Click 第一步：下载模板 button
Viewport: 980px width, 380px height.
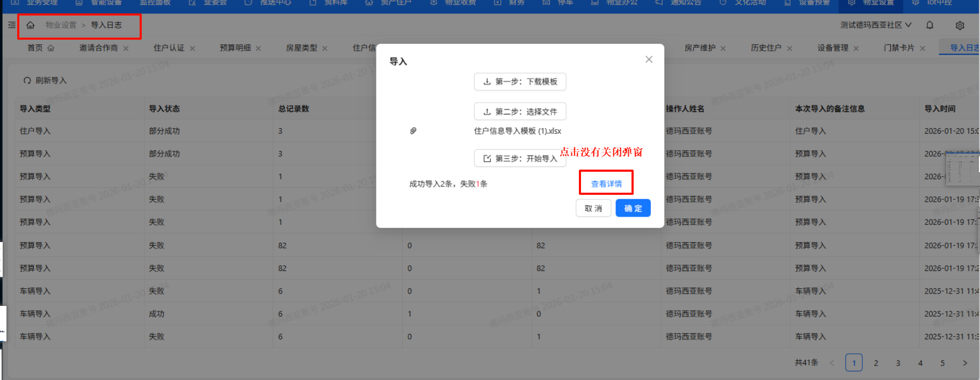tap(520, 82)
